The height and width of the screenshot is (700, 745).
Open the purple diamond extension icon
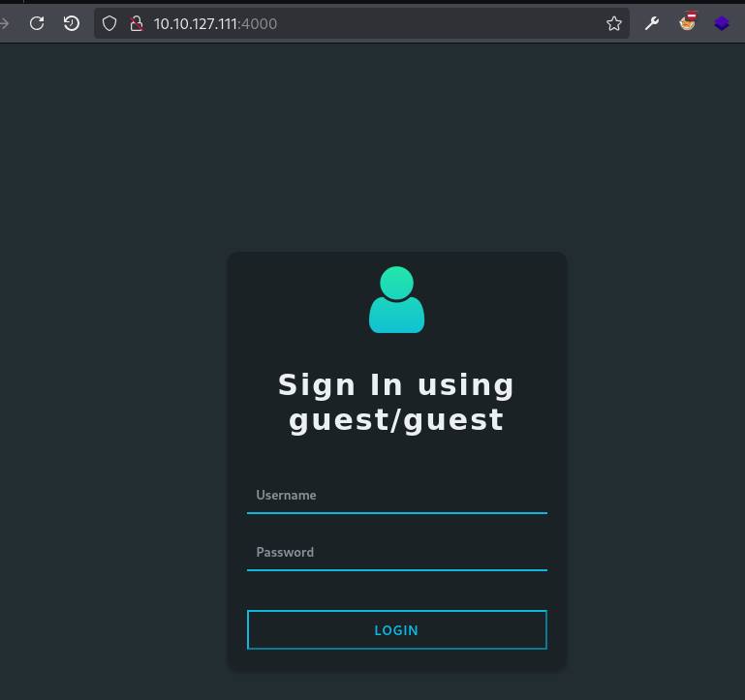click(722, 23)
